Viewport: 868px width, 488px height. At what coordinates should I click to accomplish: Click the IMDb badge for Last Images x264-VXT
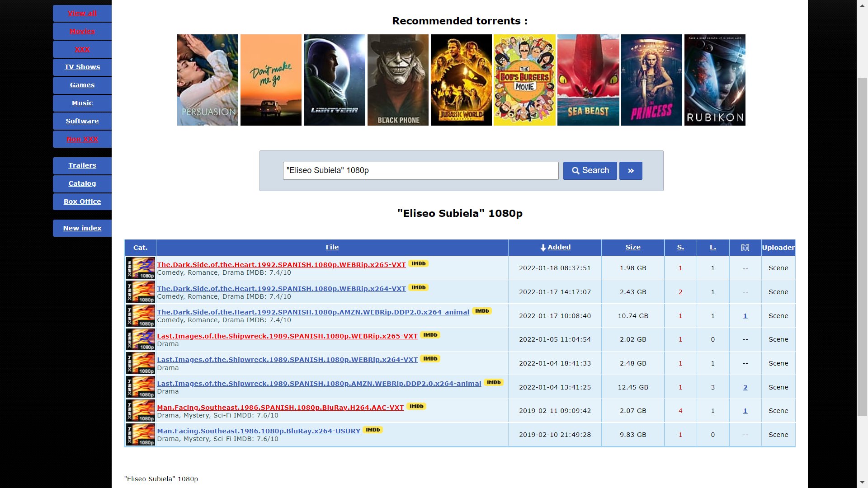click(430, 359)
